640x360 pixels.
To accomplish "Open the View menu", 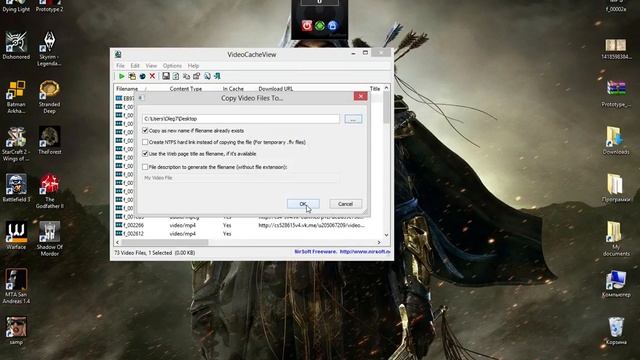I will (x=151, y=66).
